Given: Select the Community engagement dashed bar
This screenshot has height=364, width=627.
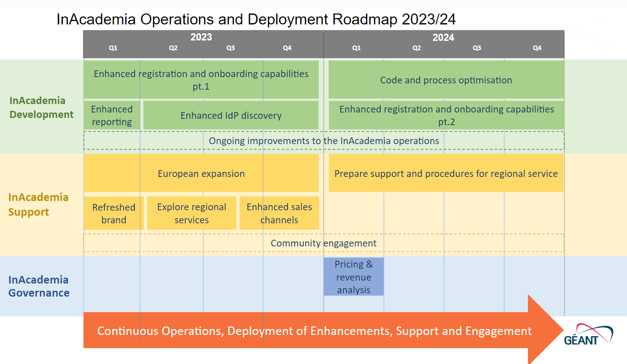Looking at the screenshot, I should [x=323, y=243].
